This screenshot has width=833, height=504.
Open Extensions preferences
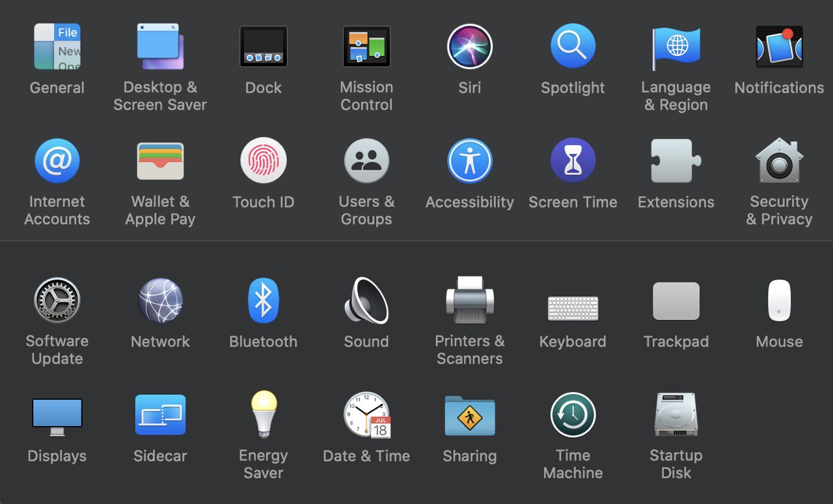tap(676, 161)
